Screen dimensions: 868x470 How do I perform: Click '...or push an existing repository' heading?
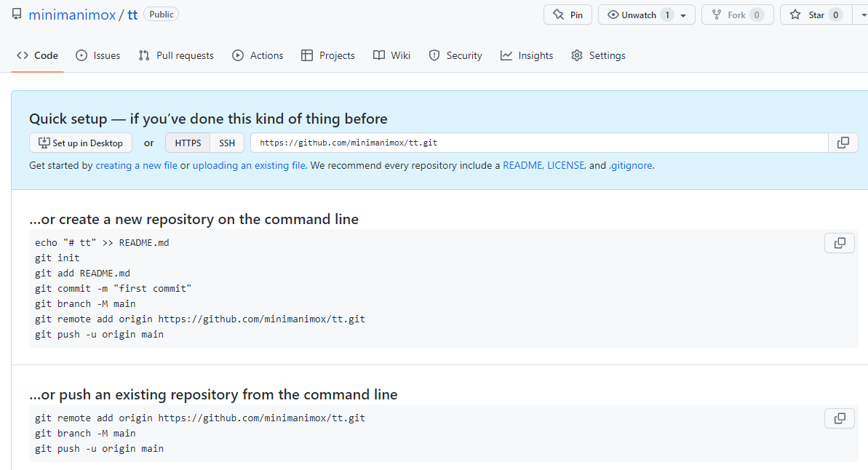tap(213, 395)
